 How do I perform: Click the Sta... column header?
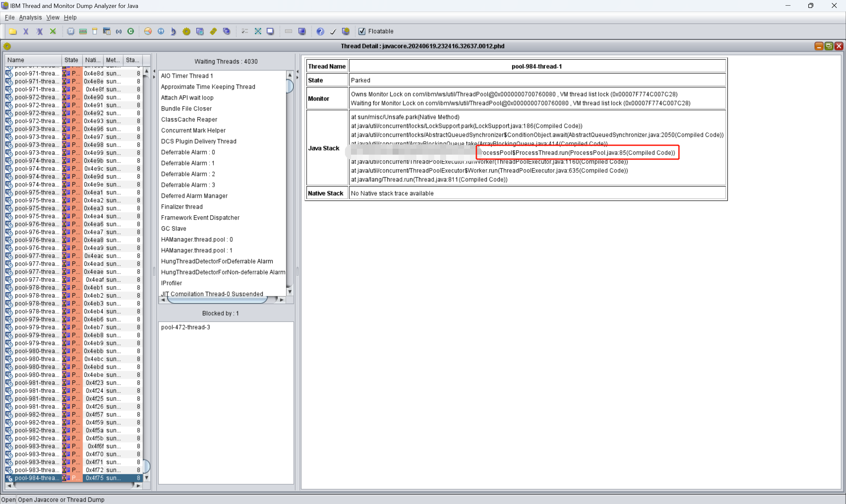coord(133,60)
